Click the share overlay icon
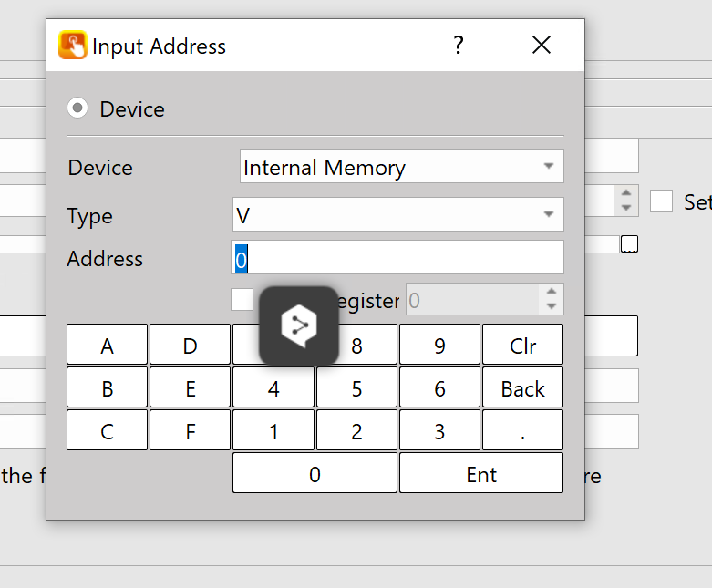 (298, 325)
